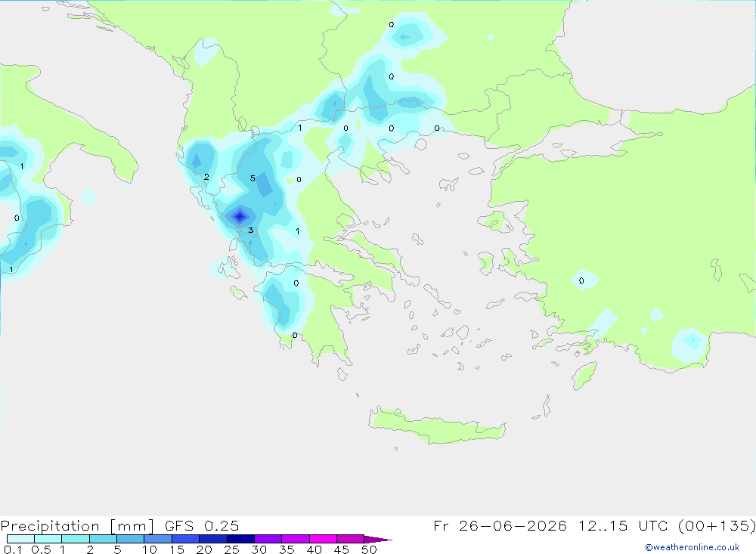The width and height of the screenshot is (756, 554).
Task: Click the island of Rhodes on the map
Action: [584, 375]
